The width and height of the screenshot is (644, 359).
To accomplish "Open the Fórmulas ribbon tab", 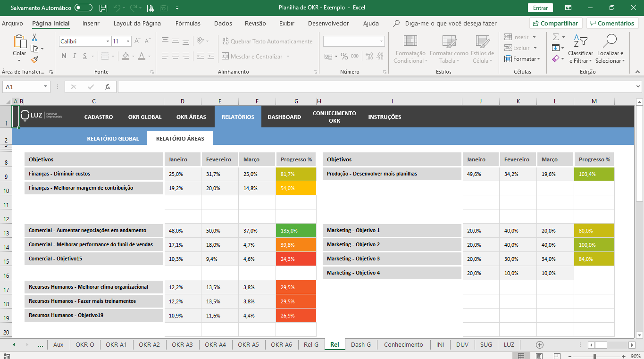I will pos(188,23).
